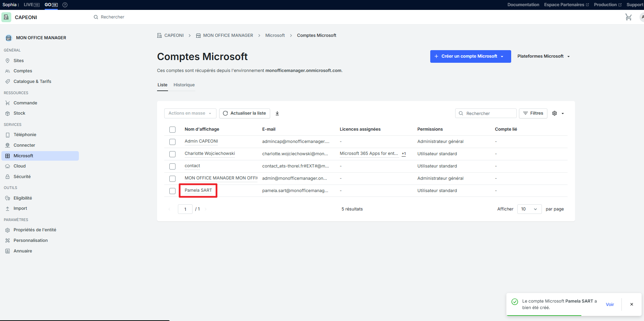This screenshot has height=321, width=644.
Task: Click the CAPEONI building logo icon
Action: pos(6,17)
